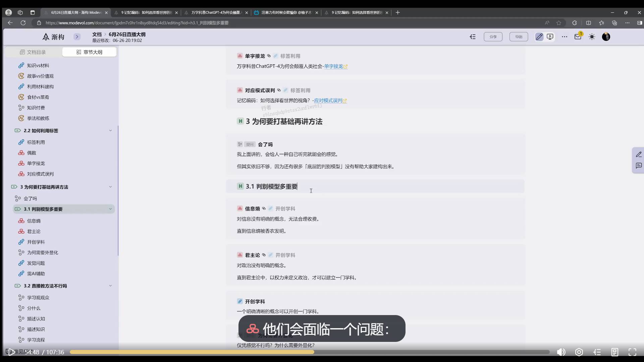The width and height of the screenshot is (644, 362).
Task: Collapse the 3.1 判别模型多重要 section chevron
Action: point(110,209)
